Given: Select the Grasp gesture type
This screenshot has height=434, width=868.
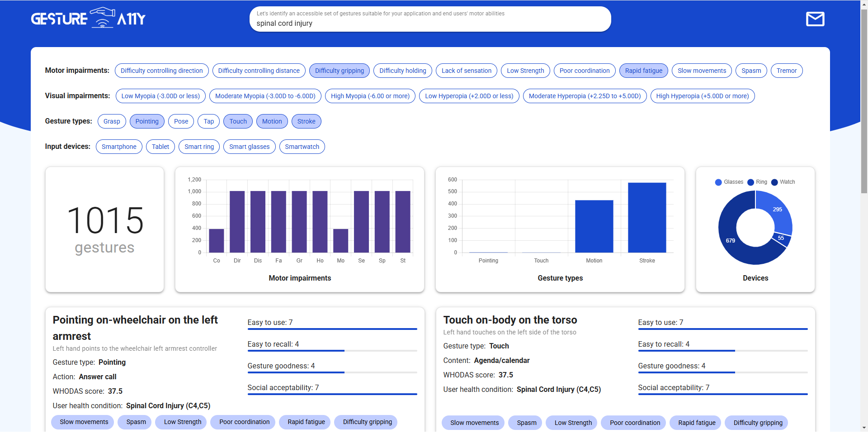Looking at the screenshot, I should (112, 121).
